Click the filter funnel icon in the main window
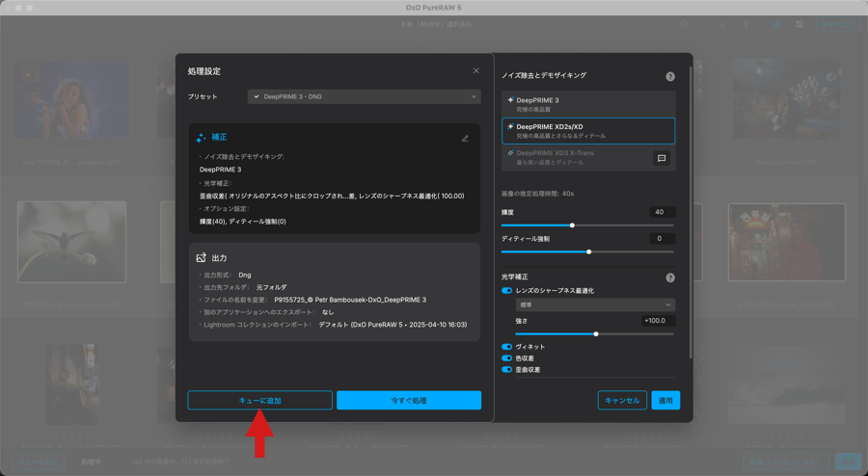The height and width of the screenshot is (476, 868). pos(746,24)
